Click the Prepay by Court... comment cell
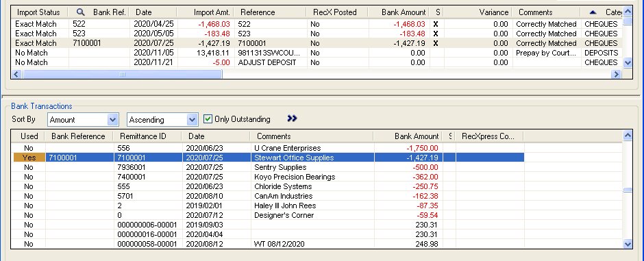Image resolution: width=644 pixels, height=261 pixels. [546, 53]
